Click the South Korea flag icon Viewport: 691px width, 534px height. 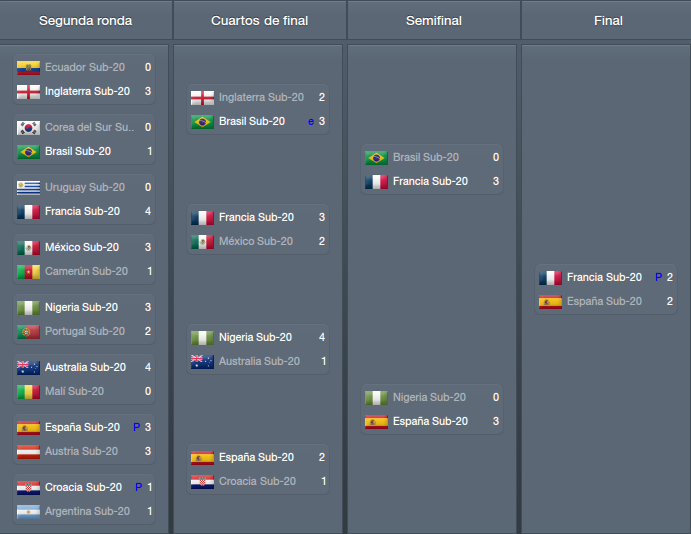[28, 127]
